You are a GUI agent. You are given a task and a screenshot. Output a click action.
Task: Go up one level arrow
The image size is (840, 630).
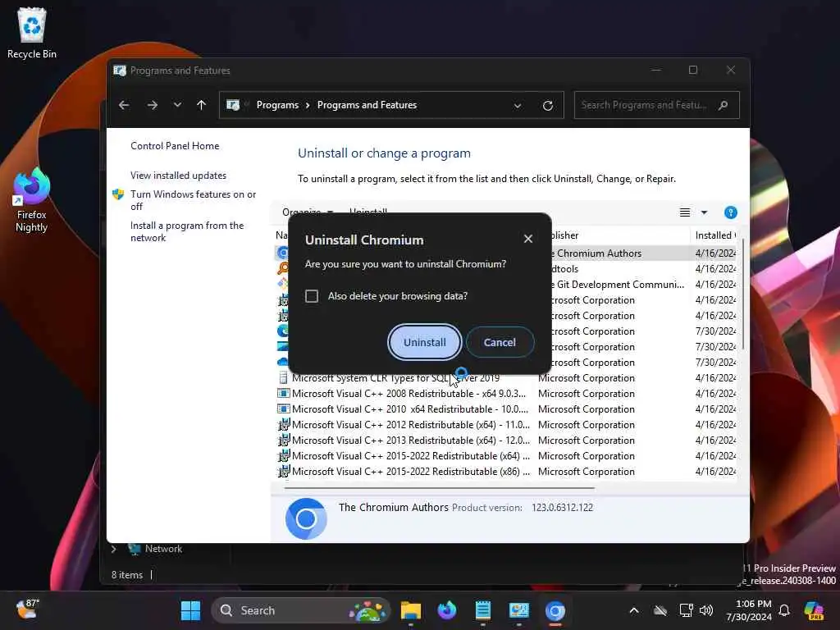tap(202, 105)
